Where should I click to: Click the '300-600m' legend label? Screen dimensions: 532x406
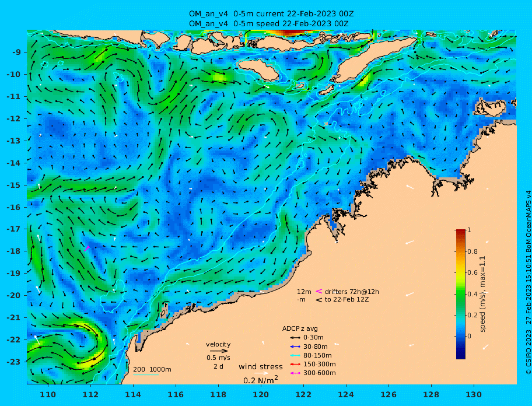(x=319, y=373)
